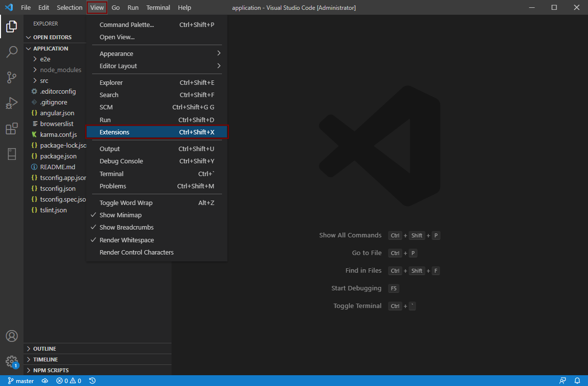Open the Edit menu
The width and height of the screenshot is (588, 386).
click(44, 7)
